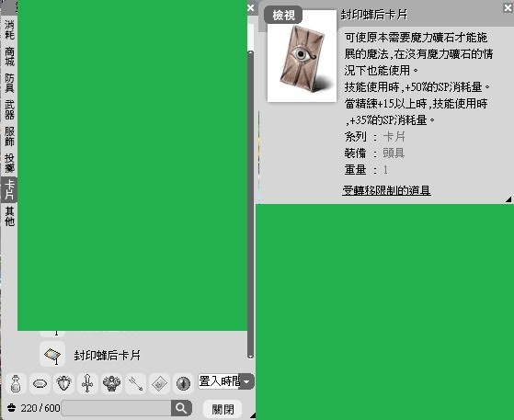Click the 封印蜂后卡片 item icon in the list
The width and height of the screenshot is (514, 420).
pyautogui.click(x=52, y=355)
